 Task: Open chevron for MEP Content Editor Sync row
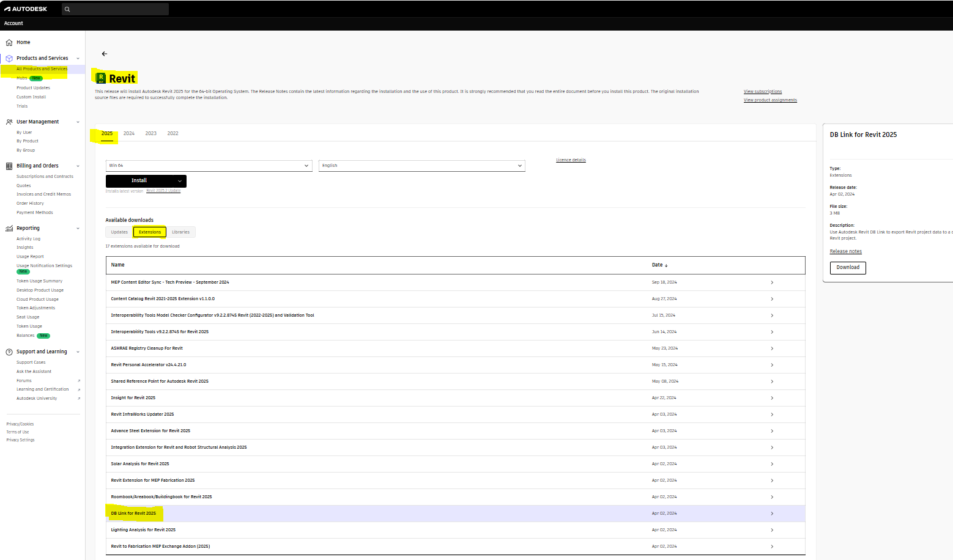pos(772,282)
